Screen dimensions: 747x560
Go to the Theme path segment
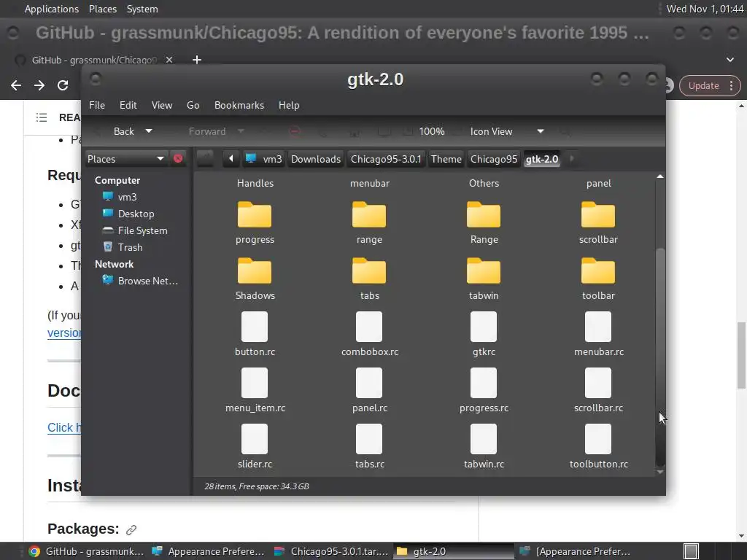446,159
